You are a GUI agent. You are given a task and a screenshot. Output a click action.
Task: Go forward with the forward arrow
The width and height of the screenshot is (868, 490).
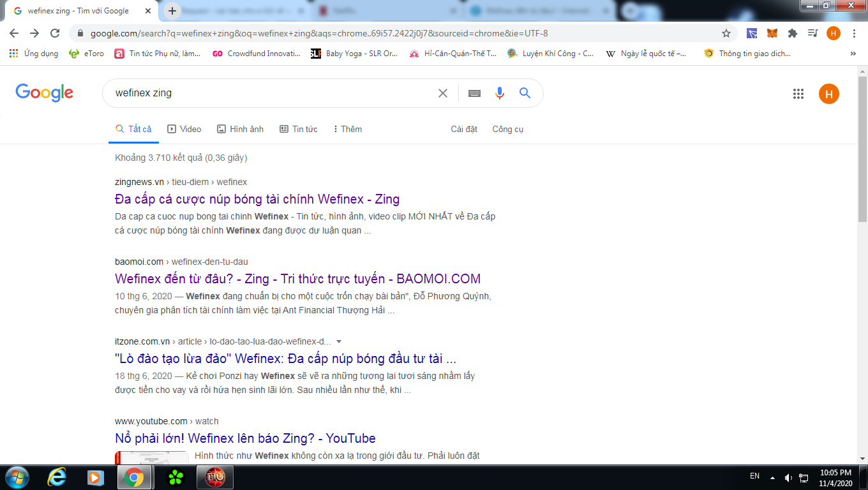point(34,33)
